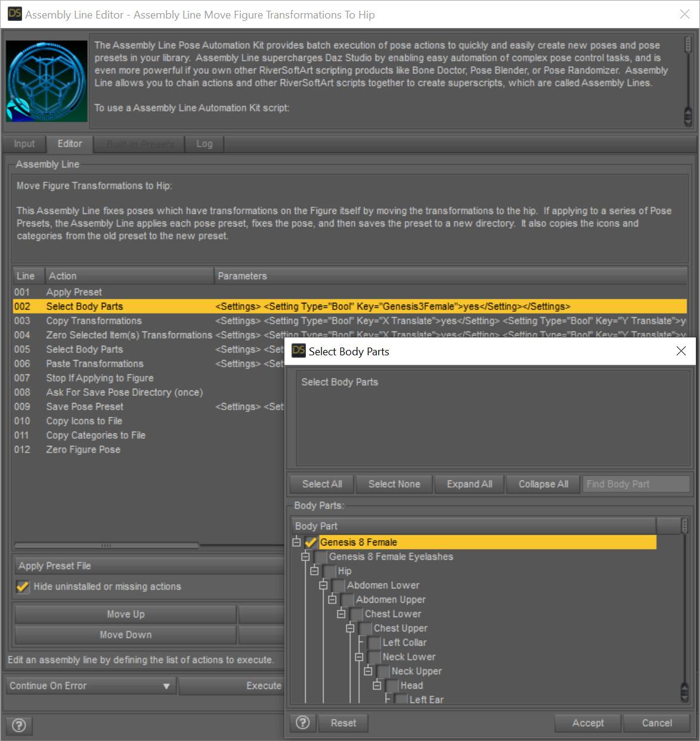
Task: Click the action list horizontal scrollbar
Action: [106, 545]
